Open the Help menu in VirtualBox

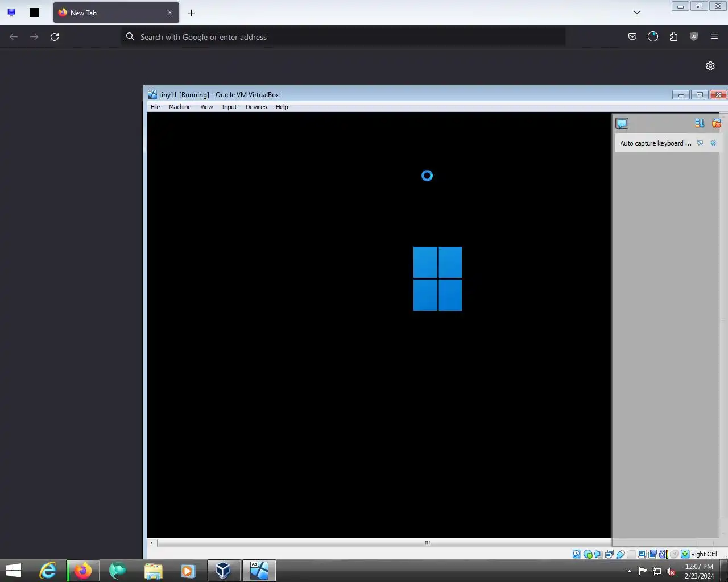click(282, 107)
